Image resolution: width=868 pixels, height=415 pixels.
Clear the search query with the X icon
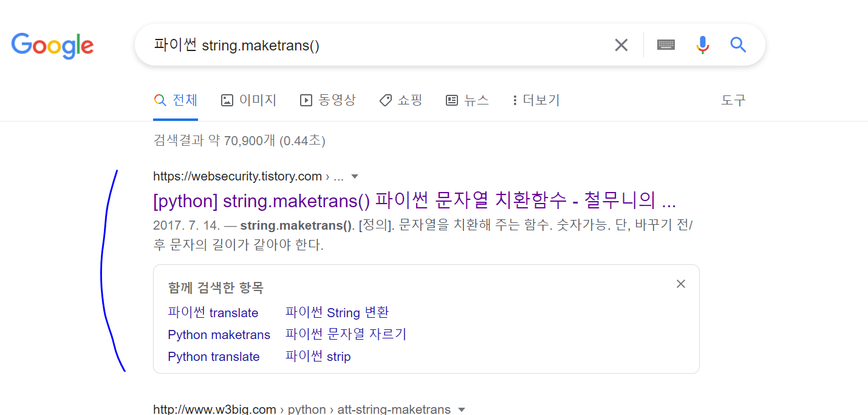(x=621, y=45)
